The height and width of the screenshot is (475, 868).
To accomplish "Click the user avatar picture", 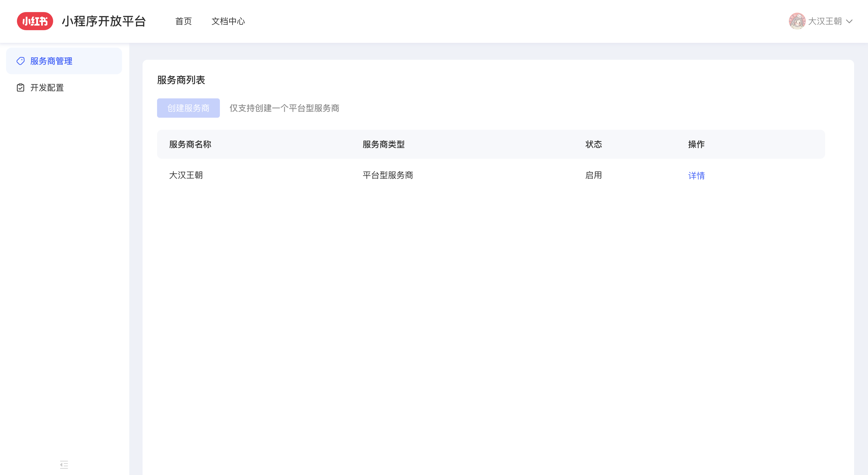I will tap(797, 21).
